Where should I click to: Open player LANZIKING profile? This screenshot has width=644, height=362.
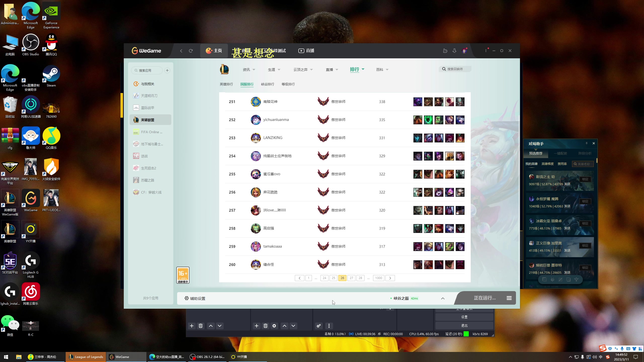click(273, 138)
